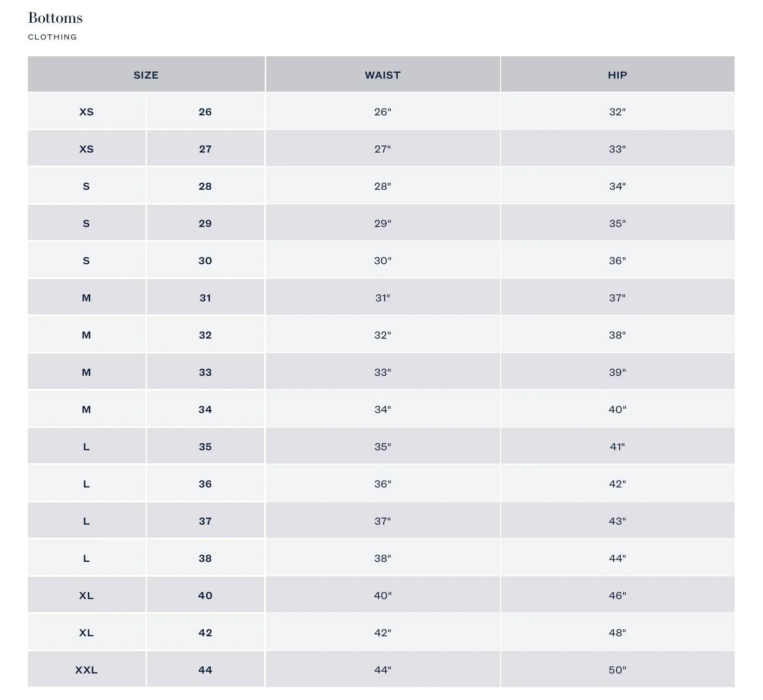The height and width of the screenshot is (700, 763).
Task: Select the 28" waist measurement cell
Action: [x=383, y=186]
